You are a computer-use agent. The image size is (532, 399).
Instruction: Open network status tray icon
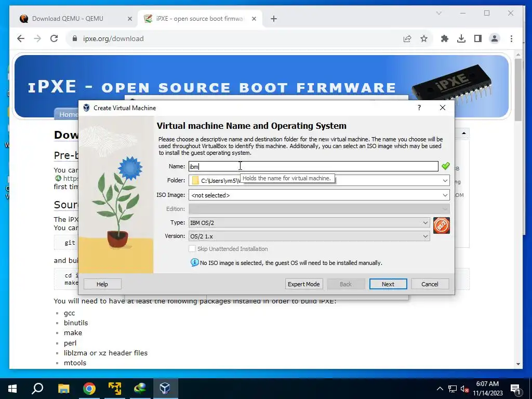[x=453, y=389]
